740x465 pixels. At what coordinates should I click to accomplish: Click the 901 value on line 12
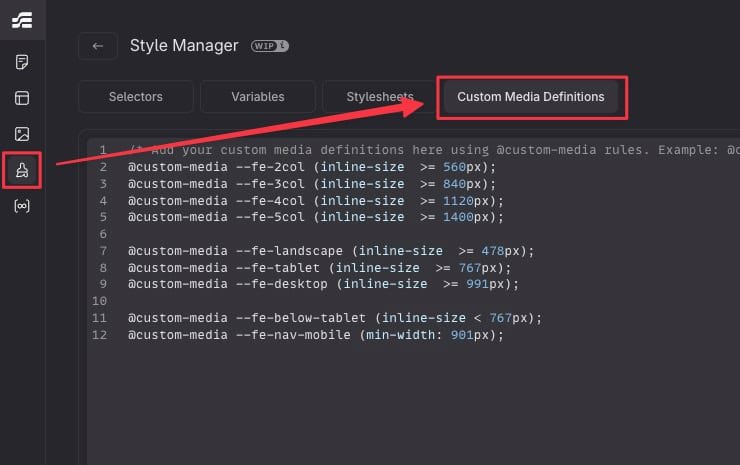pyautogui.click(x=462, y=335)
